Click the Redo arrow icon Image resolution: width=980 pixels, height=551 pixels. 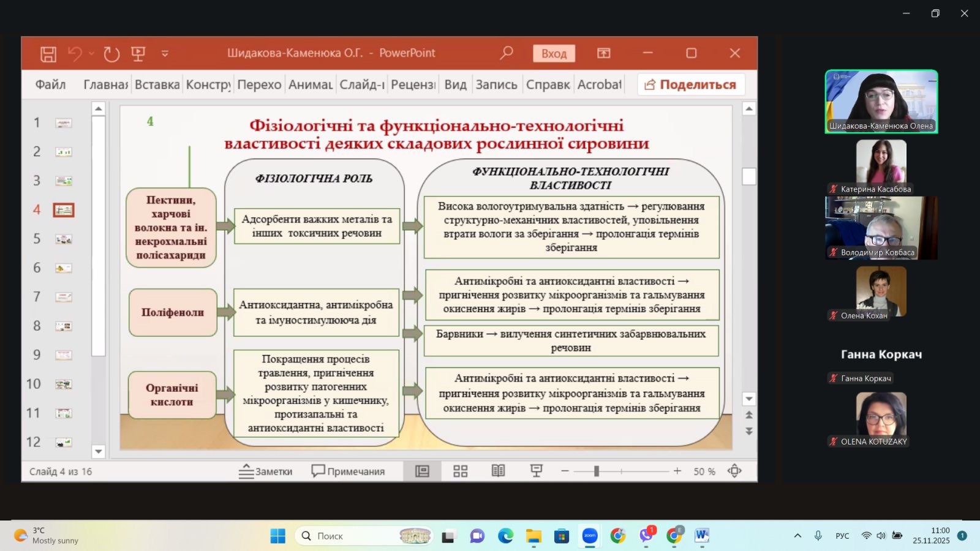click(111, 54)
